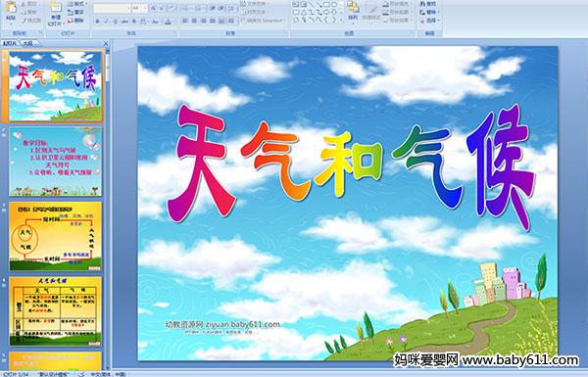Image resolution: width=588 pixels, height=377 pixels.
Task: Open the Change Case dropdown
Action: click(155, 22)
